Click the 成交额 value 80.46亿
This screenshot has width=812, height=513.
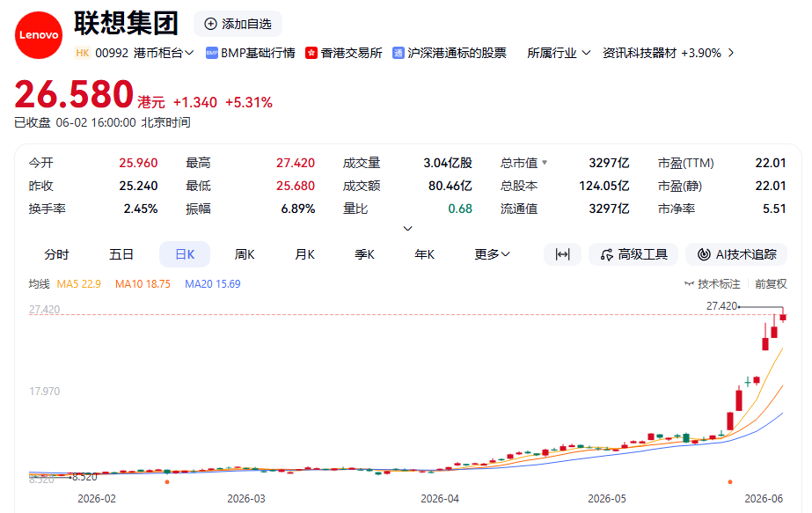pyautogui.click(x=450, y=186)
